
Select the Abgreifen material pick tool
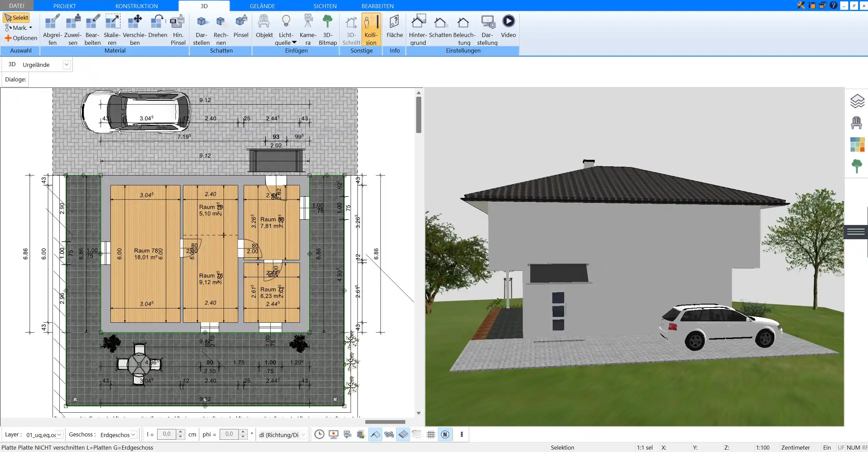[x=52, y=30]
